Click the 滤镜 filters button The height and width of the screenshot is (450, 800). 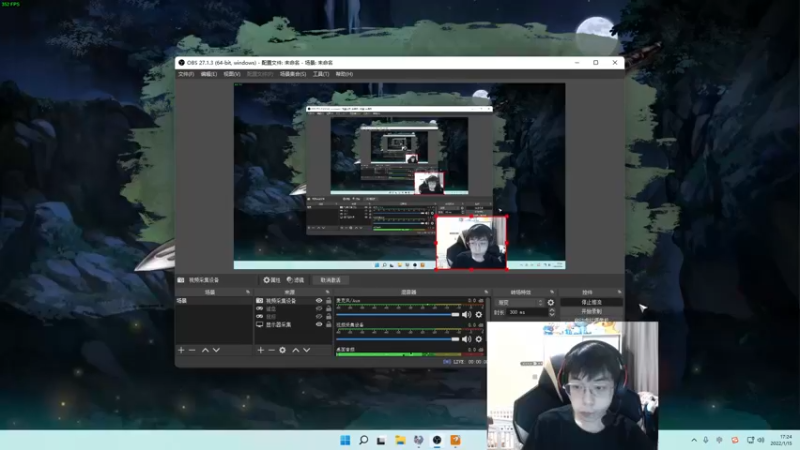tap(295, 280)
